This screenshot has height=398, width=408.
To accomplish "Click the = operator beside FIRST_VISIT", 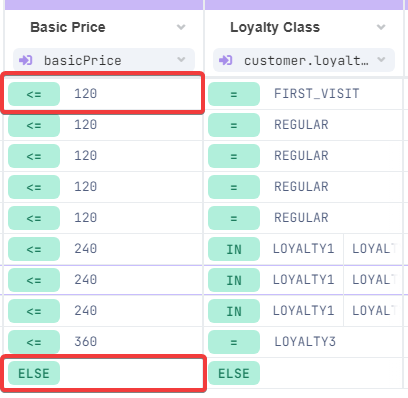I will pyautogui.click(x=234, y=94).
